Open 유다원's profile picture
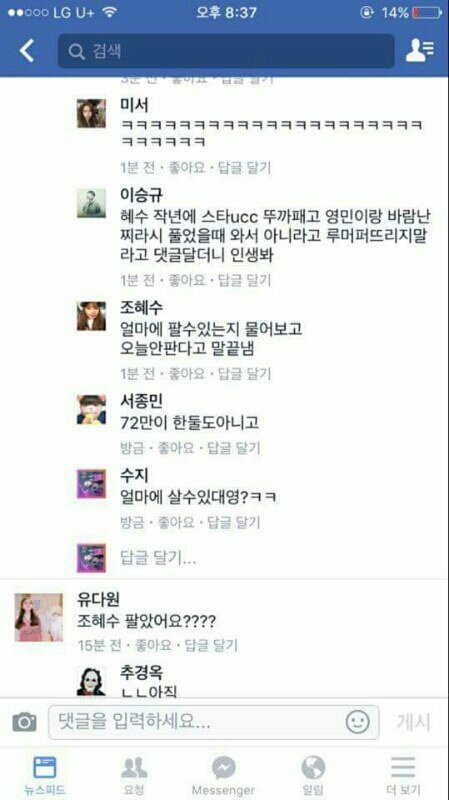 point(39,617)
